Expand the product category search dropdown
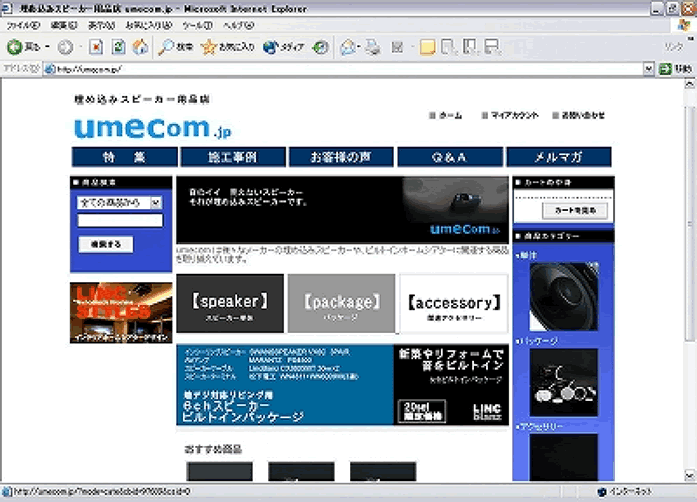Image resolution: width=697 pixels, height=502 pixels. pyautogui.click(x=156, y=202)
